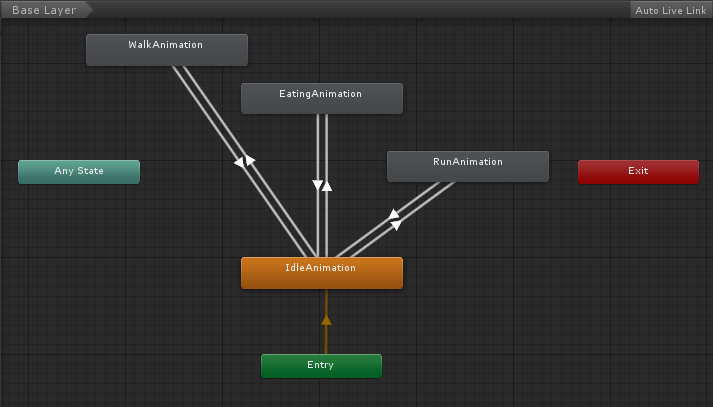Screen dimensions: 713x407
Task: Toggle the Auto Live Link button
Action: tap(669, 10)
